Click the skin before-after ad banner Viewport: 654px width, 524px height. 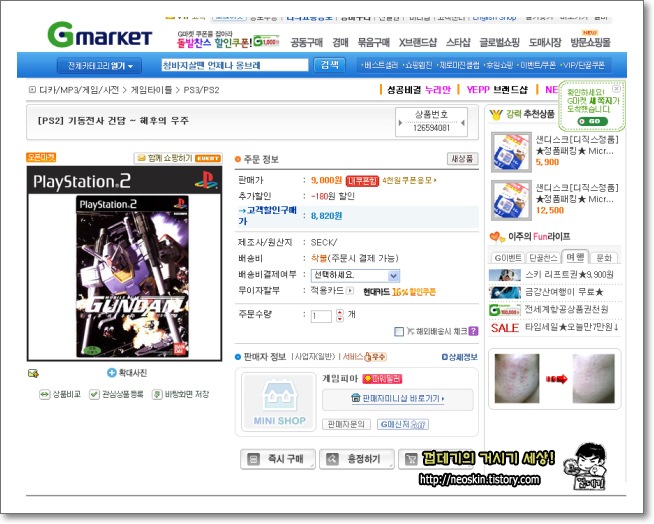point(554,379)
